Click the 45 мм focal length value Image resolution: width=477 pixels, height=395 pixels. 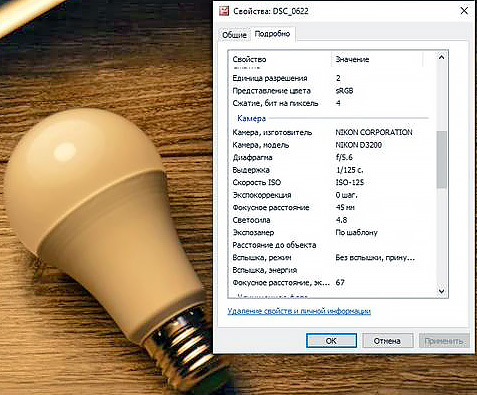coord(345,207)
